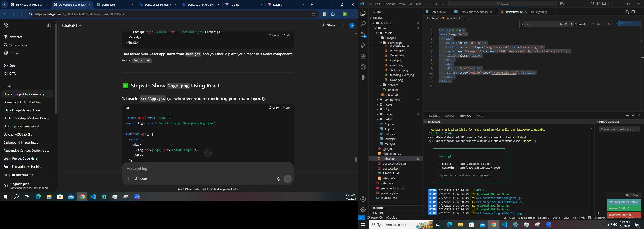Switch to the logo.png editor tab
This screenshot has height=229, width=644.
tap(541, 12)
